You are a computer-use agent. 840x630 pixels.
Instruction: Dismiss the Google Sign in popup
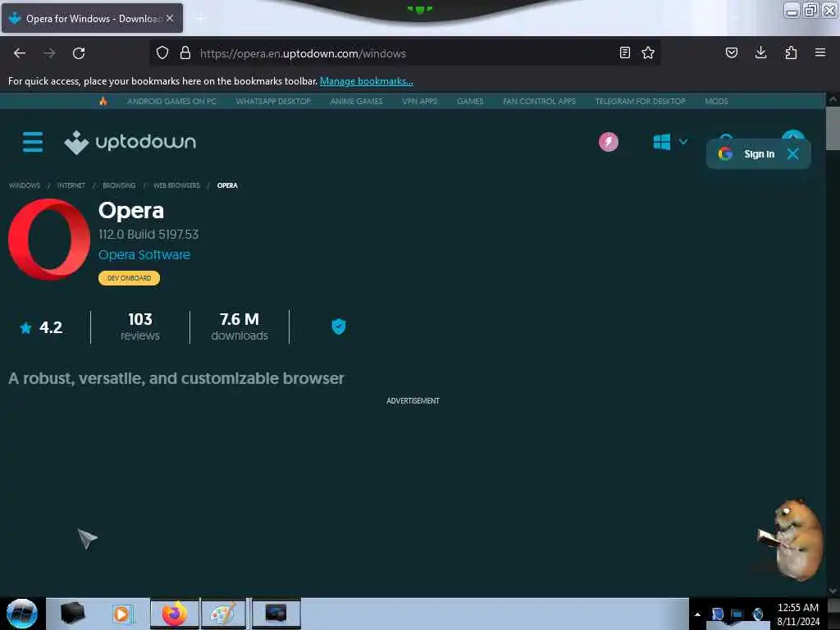(x=793, y=154)
